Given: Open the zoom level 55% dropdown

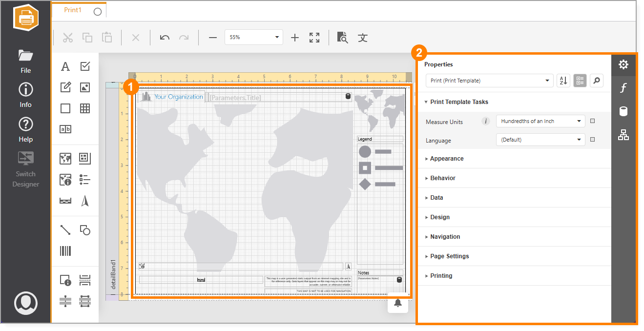Looking at the screenshot, I should point(253,38).
